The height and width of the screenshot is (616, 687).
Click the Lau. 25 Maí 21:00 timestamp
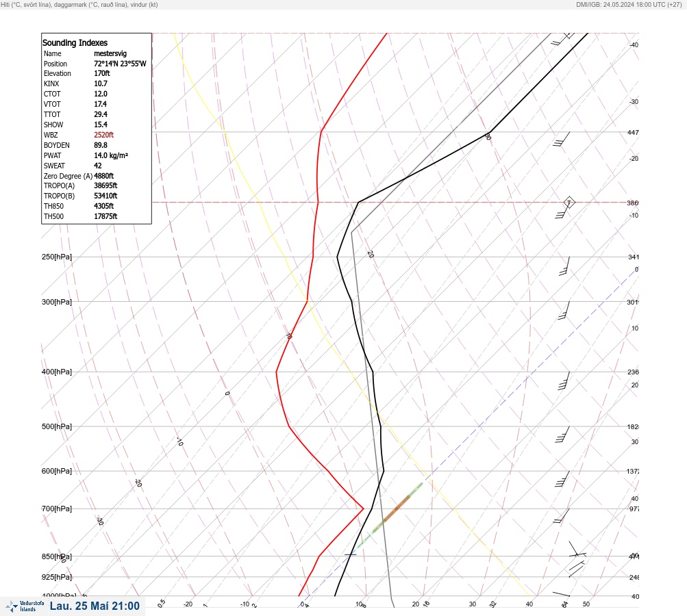click(95, 606)
